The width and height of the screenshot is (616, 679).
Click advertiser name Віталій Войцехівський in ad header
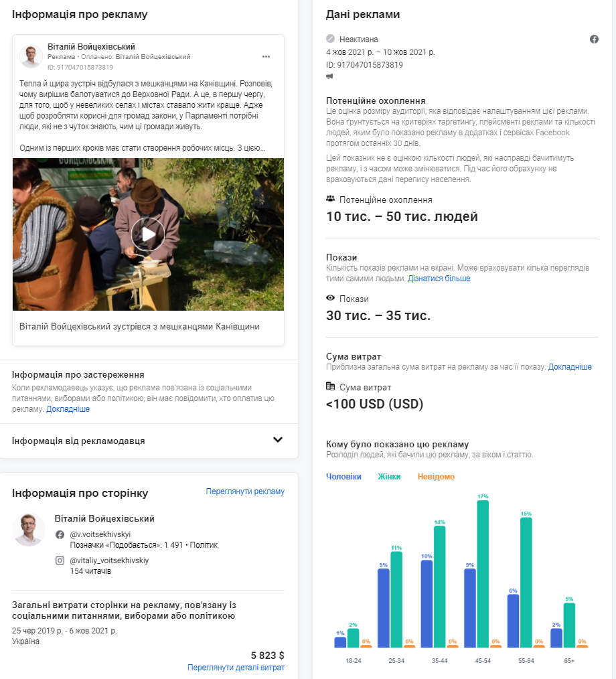(91, 47)
